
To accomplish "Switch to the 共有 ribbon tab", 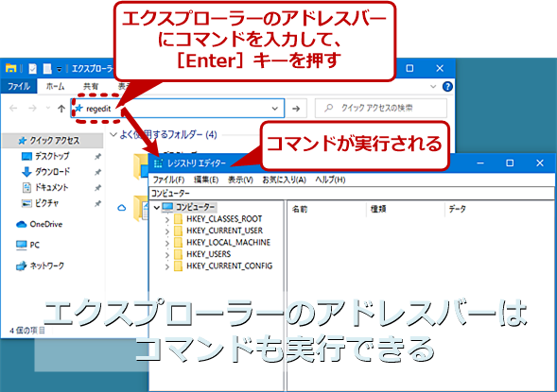I will 91,86.
